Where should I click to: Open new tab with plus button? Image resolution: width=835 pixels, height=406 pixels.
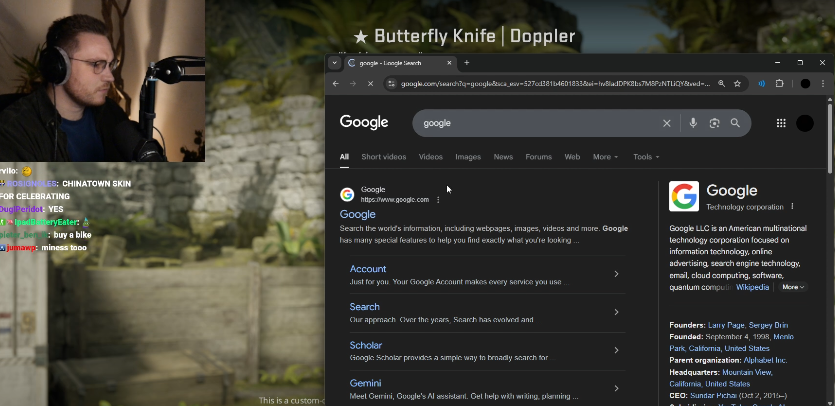[x=466, y=63]
